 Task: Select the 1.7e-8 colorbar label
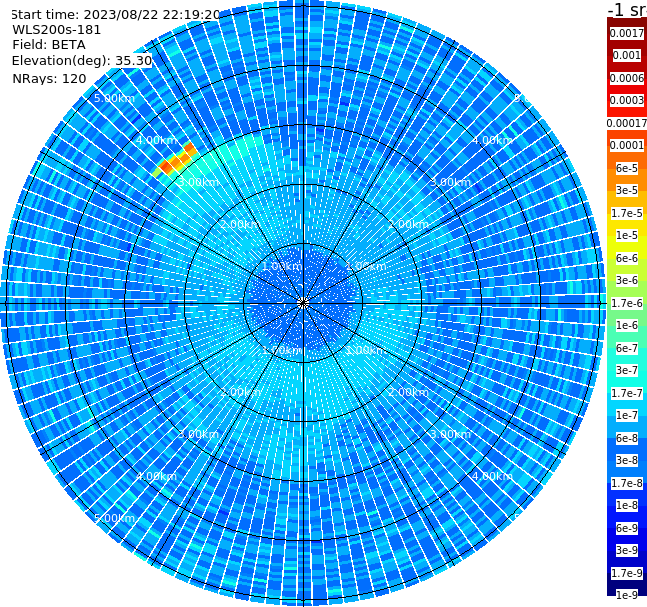[627, 483]
